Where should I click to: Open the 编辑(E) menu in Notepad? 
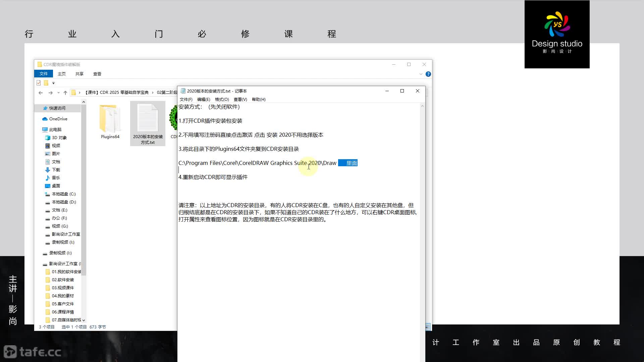click(204, 100)
